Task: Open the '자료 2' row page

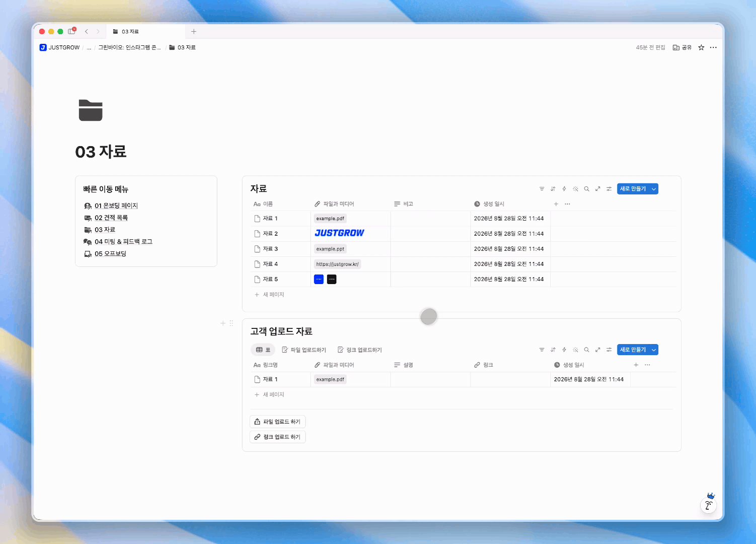Action: (270, 234)
